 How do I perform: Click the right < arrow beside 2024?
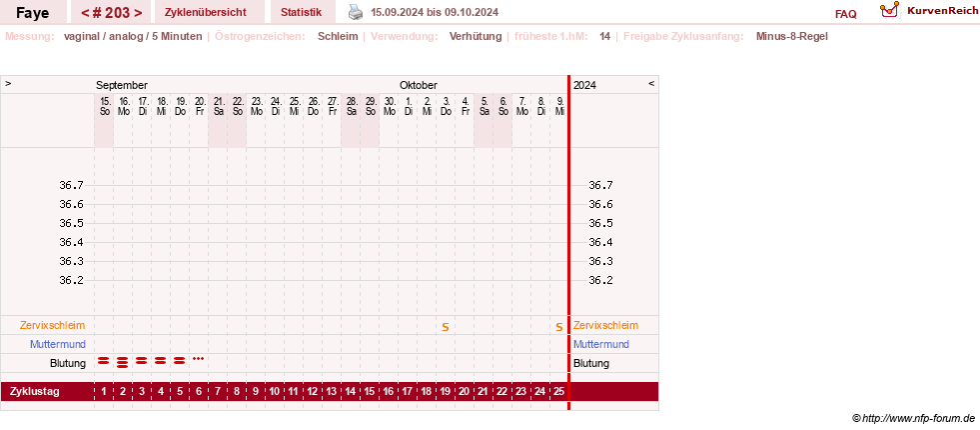coord(651,83)
